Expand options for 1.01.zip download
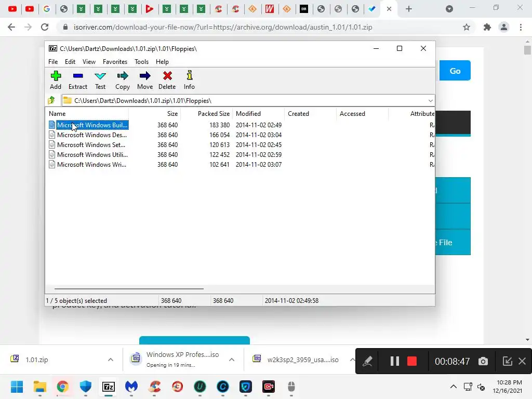The image size is (532, 399). pyautogui.click(x=111, y=360)
